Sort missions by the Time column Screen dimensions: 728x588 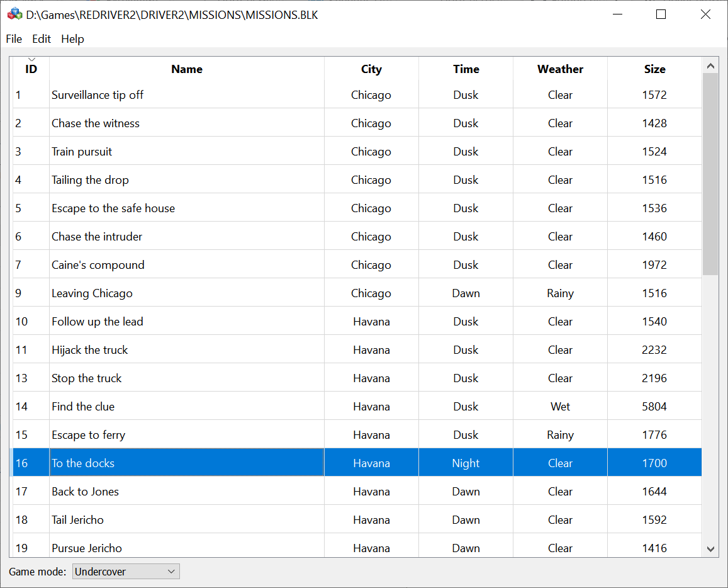point(466,69)
